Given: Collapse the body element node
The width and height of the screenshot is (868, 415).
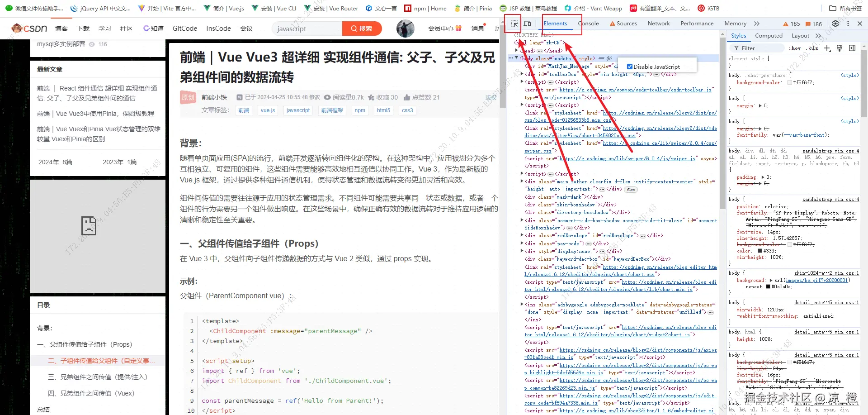Looking at the screenshot, I should click(x=517, y=58).
